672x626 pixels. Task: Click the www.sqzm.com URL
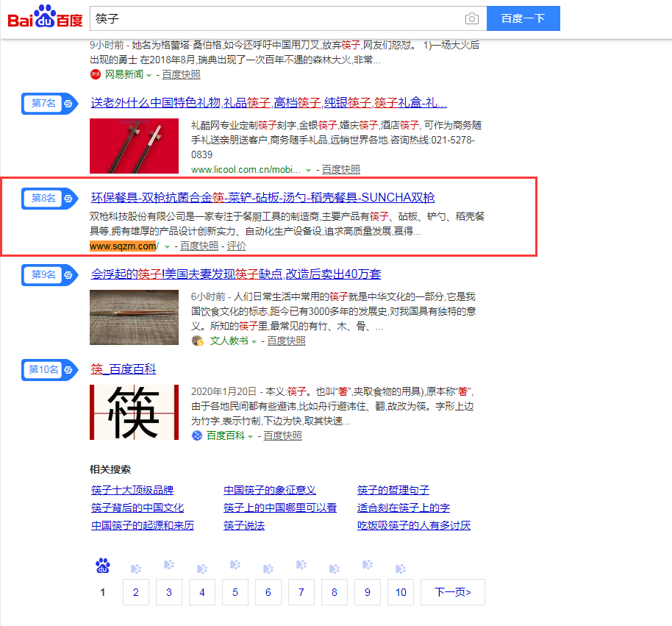124,246
